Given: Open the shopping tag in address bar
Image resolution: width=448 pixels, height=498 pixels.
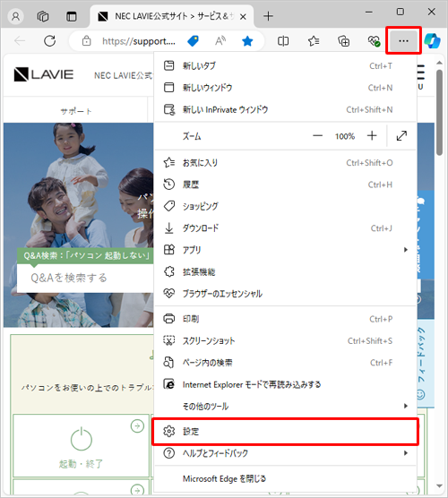Looking at the screenshot, I should (x=193, y=41).
